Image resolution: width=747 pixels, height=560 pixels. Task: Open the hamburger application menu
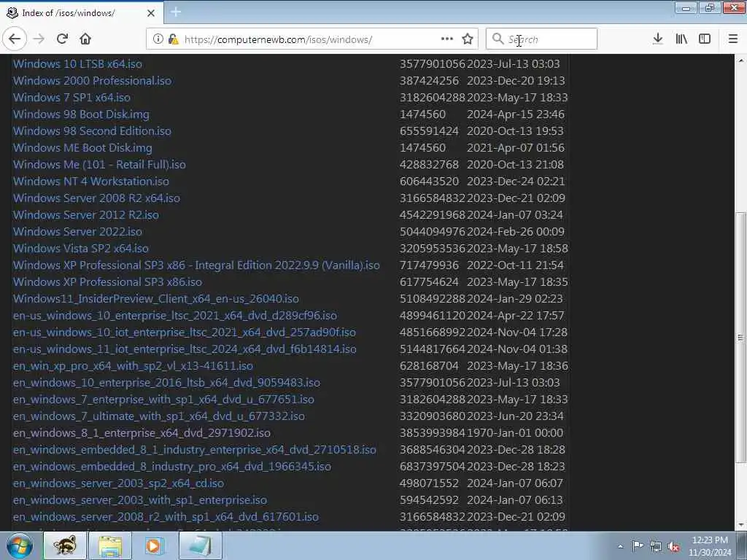click(733, 39)
